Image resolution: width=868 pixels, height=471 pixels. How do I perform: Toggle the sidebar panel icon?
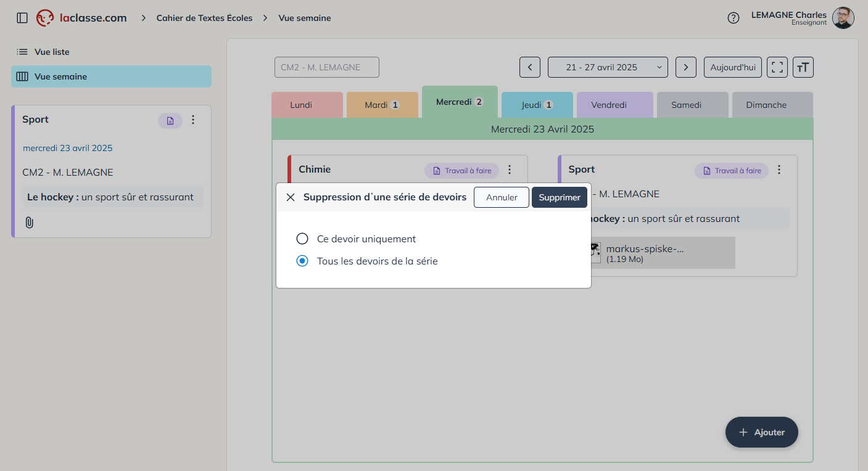22,18
